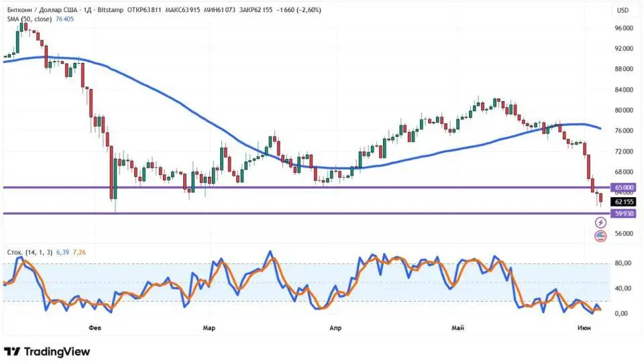Click the Июн month label on time axis
Screen dimensions: 644x364
(584, 328)
